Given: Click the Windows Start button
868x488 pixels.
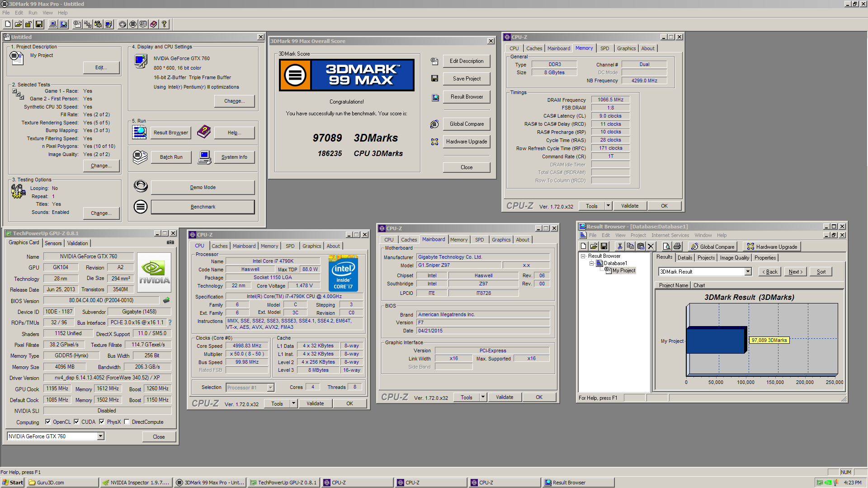Looking at the screenshot, I should pyautogui.click(x=13, y=483).
